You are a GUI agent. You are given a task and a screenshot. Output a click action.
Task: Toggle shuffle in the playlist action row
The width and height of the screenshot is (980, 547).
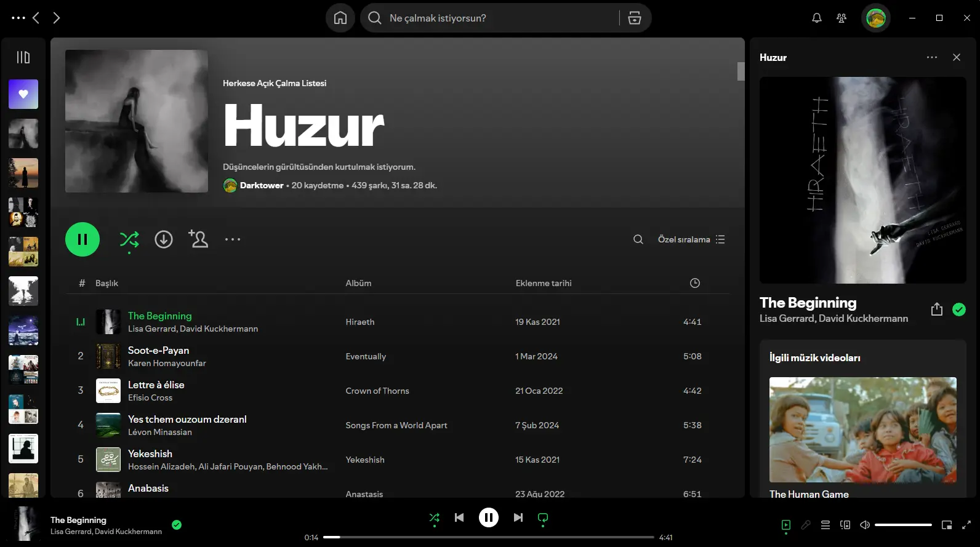click(129, 239)
